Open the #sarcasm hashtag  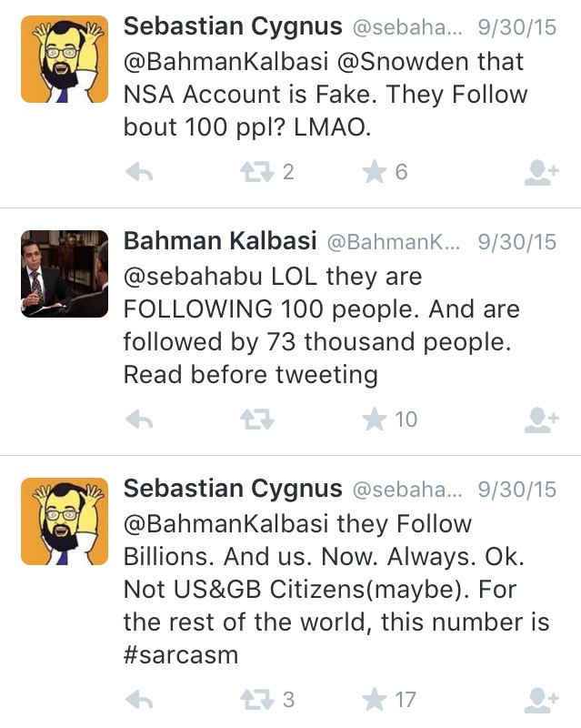click(x=180, y=655)
